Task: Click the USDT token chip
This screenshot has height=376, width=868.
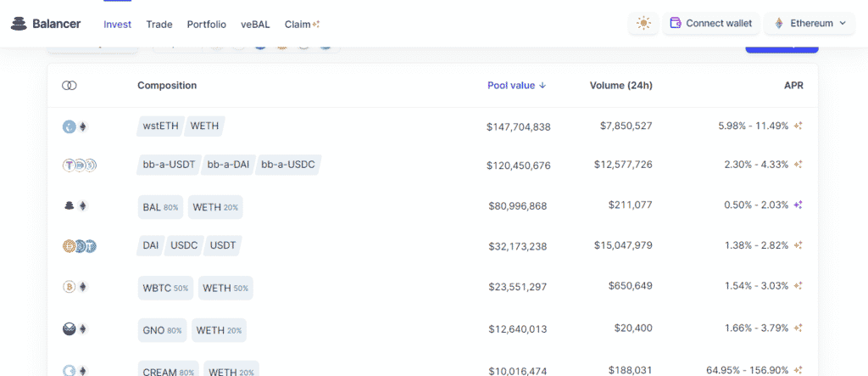Action: [223, 245]
